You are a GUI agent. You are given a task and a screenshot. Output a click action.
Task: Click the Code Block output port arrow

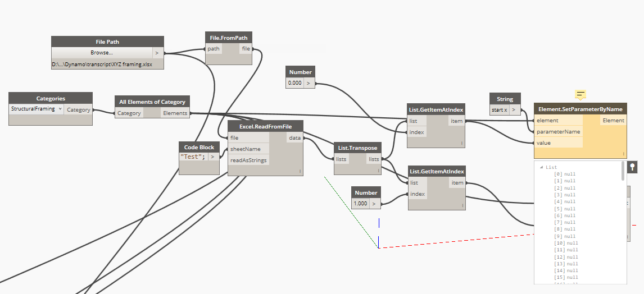213,157
